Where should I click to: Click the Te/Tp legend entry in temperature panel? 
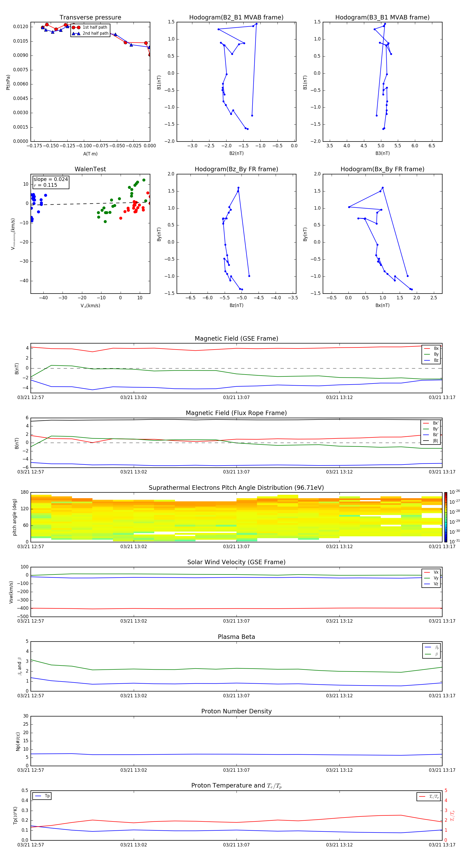[x=429, y=796]
